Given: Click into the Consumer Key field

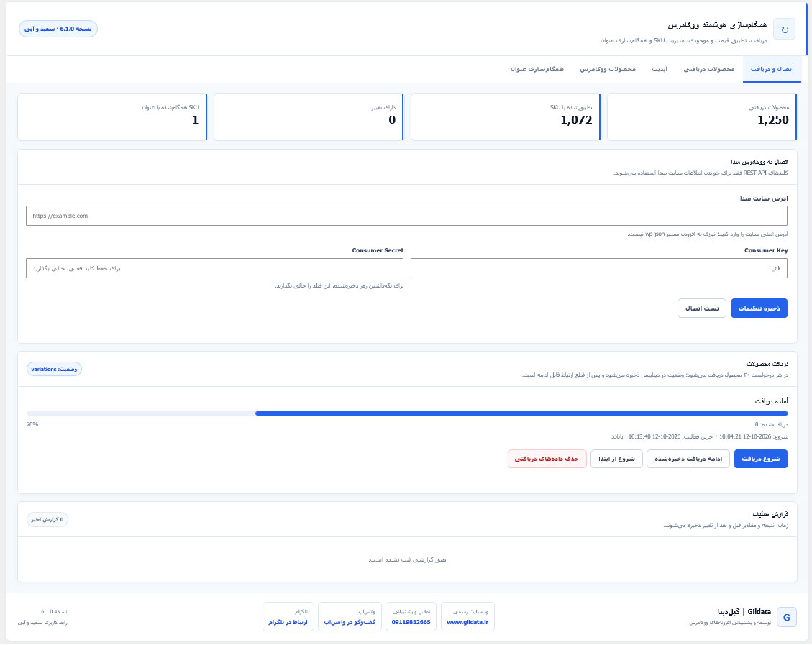Looking at the screenshot, I should pyautogui.click(x=599, y=269).
